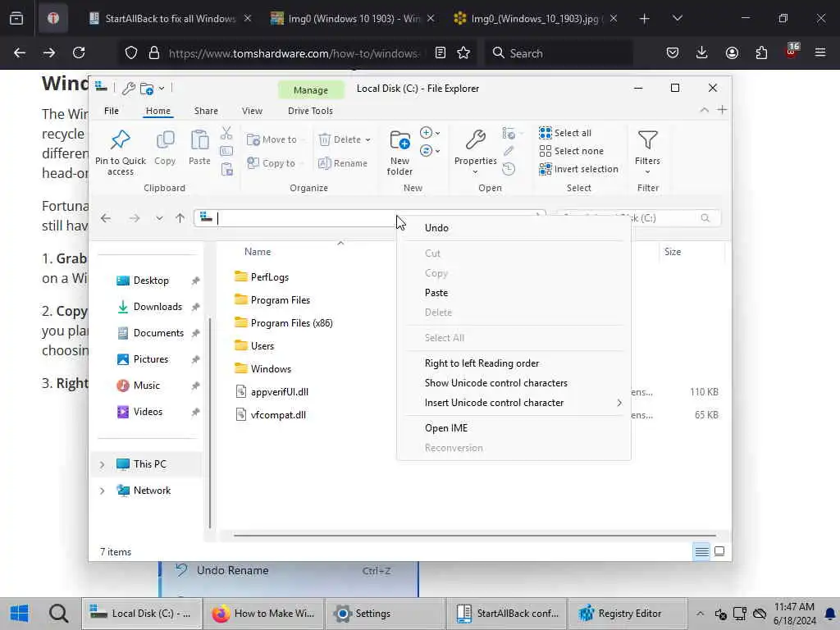Expand This PC tree node
The image size is (840, 630).
pyautogui.click(x=102, y=464)
